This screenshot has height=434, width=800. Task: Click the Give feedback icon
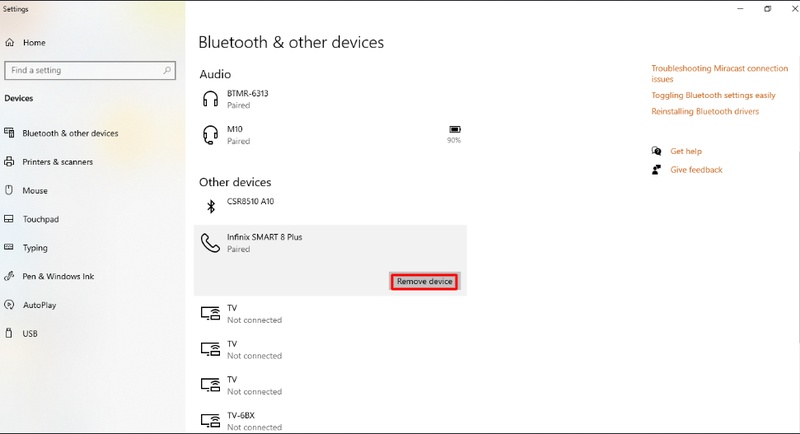point(657,170)
